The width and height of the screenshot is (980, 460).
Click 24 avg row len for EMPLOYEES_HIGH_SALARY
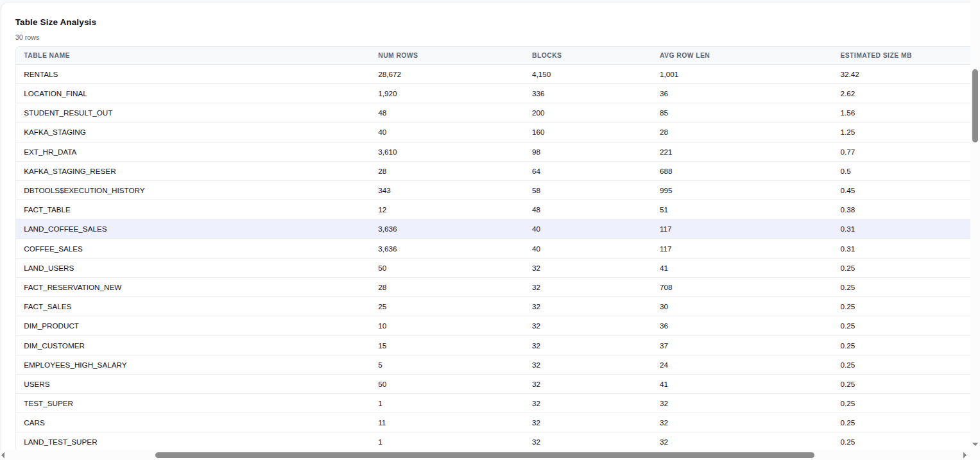coord(664,365)
